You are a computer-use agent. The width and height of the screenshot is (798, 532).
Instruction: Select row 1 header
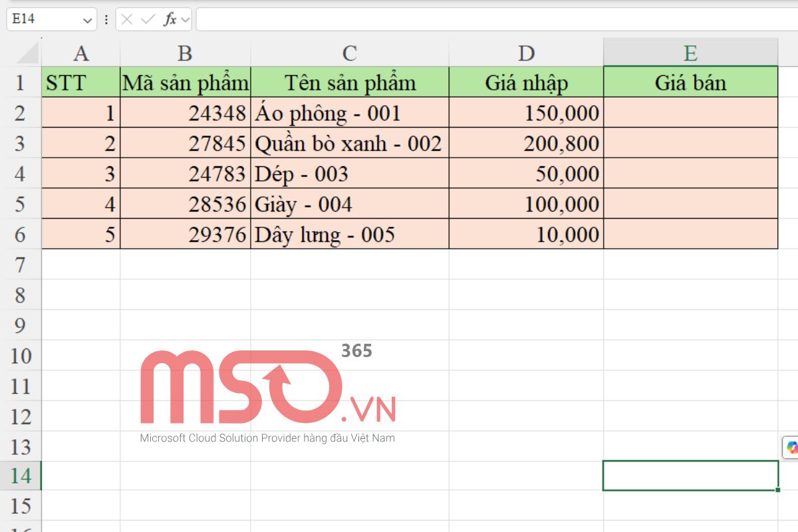(x=21, y=82)
